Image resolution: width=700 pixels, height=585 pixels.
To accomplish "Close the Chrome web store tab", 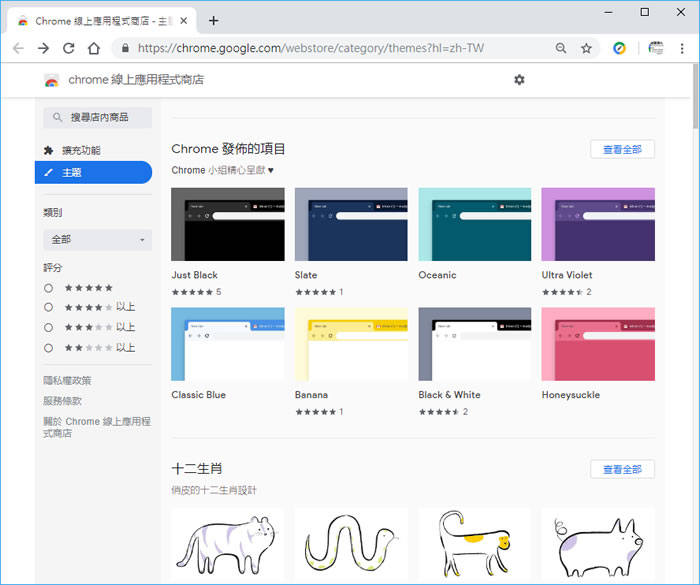I will (183, 21).
